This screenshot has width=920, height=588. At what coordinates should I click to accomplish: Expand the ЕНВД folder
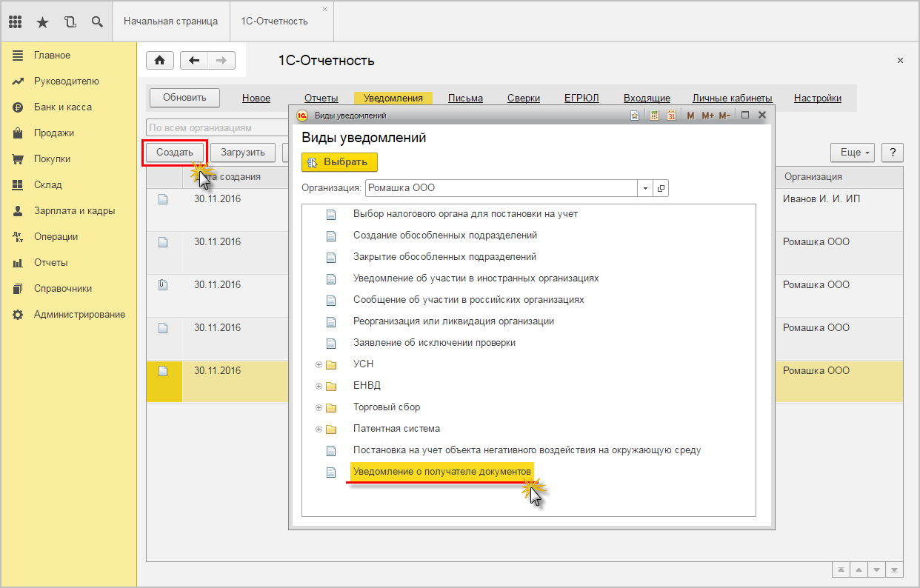click(319, 386)
